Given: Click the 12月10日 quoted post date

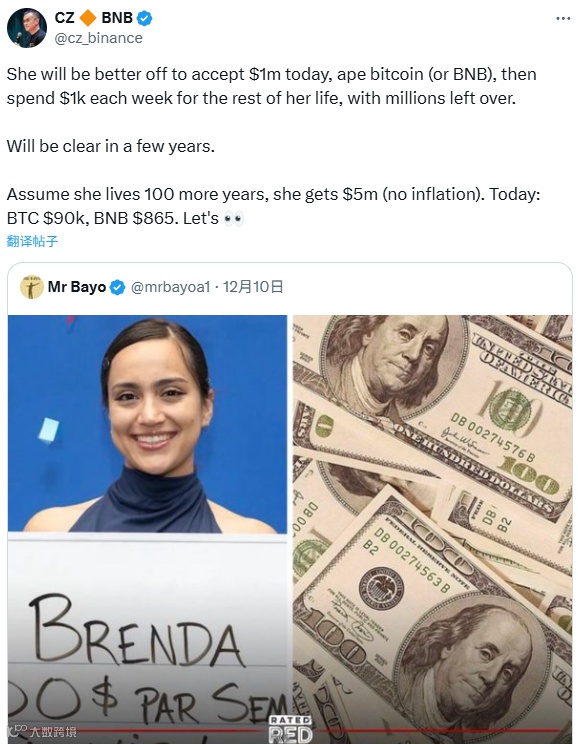Looking at the screenshot, I should (253, 287).
